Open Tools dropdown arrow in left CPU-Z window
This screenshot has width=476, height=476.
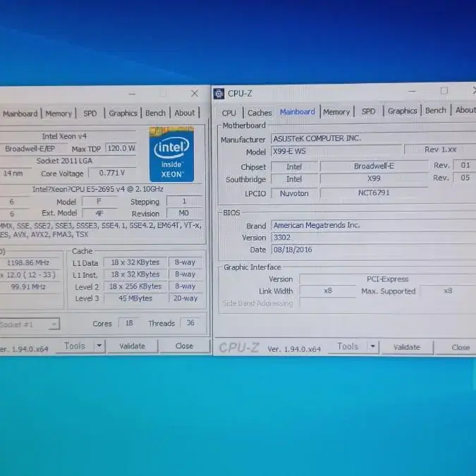point(99,346)
